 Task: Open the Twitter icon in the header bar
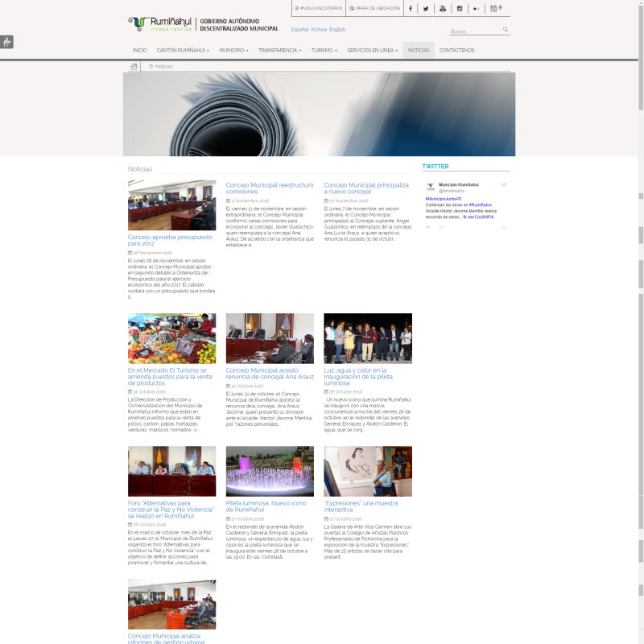click(426, 9)
